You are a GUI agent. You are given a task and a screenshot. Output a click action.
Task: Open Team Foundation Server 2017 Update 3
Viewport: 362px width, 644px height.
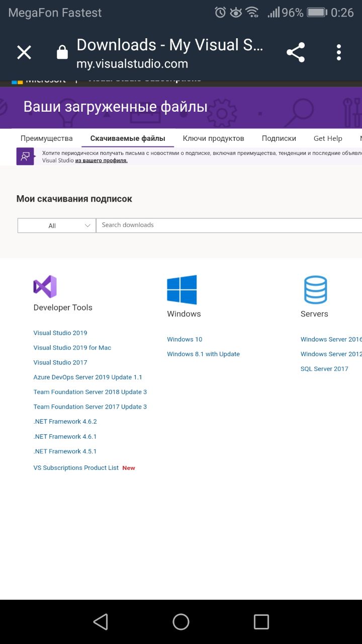pyautogui.click(x=90, y=407)
